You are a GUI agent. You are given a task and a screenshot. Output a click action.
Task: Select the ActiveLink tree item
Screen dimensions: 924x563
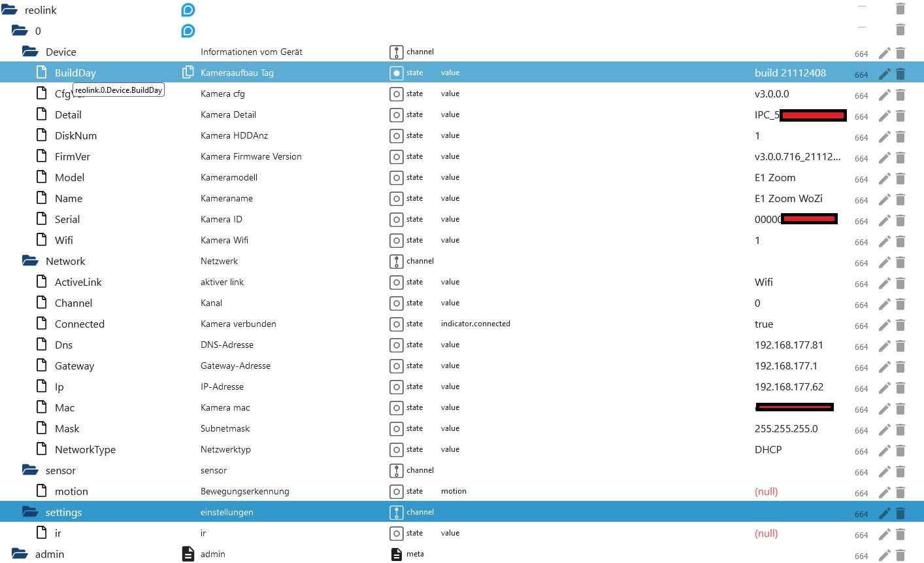(78, 282)
